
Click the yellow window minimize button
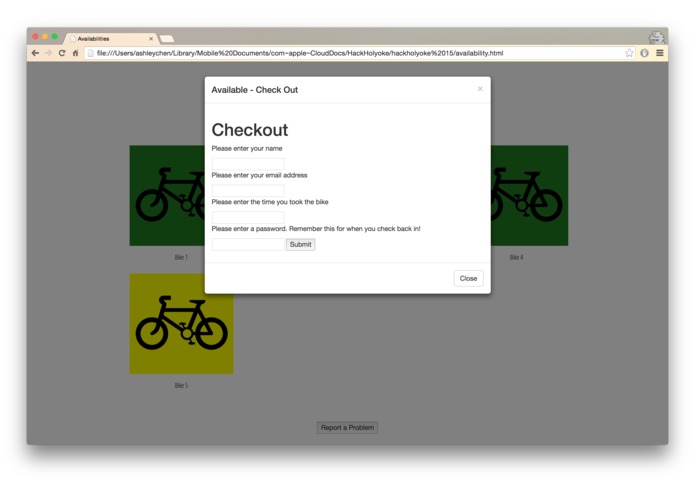[45, 37]
